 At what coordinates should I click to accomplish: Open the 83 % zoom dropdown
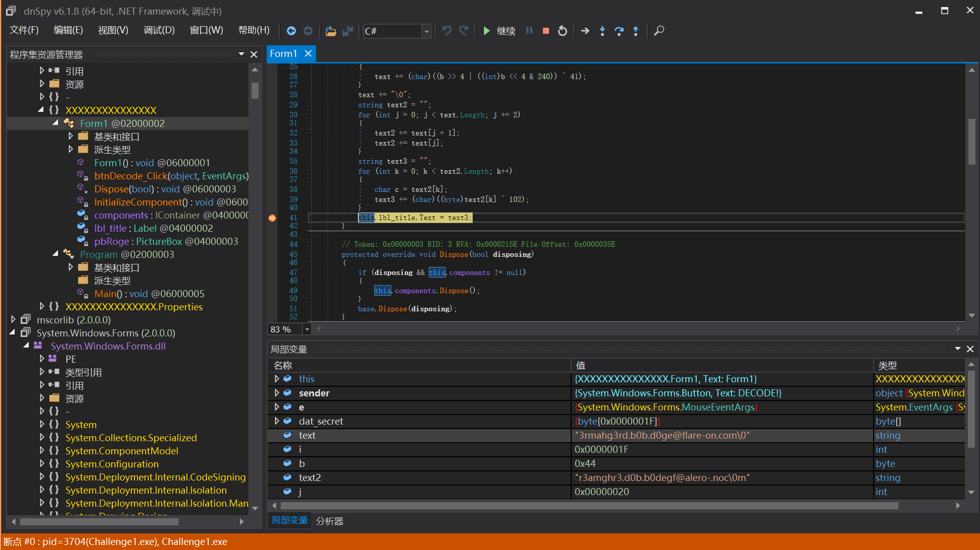coord(307,329)
